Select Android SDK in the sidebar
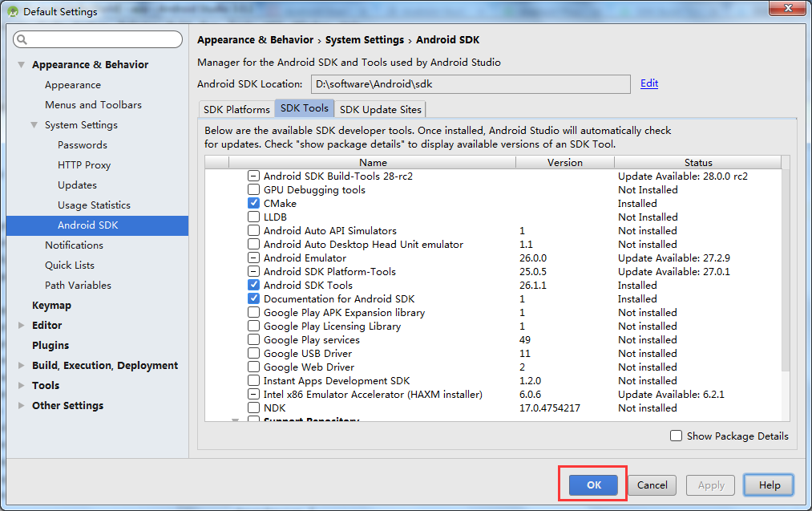 click(97, 225)
